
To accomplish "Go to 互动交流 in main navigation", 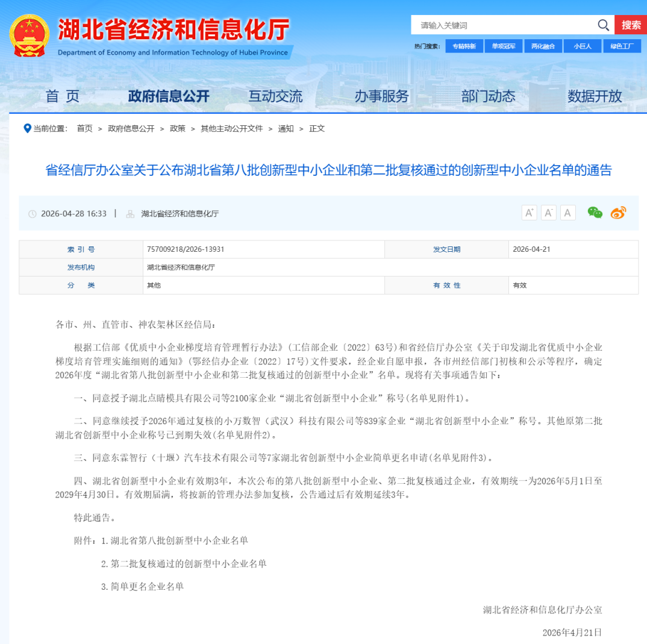I will click(275, 96).
